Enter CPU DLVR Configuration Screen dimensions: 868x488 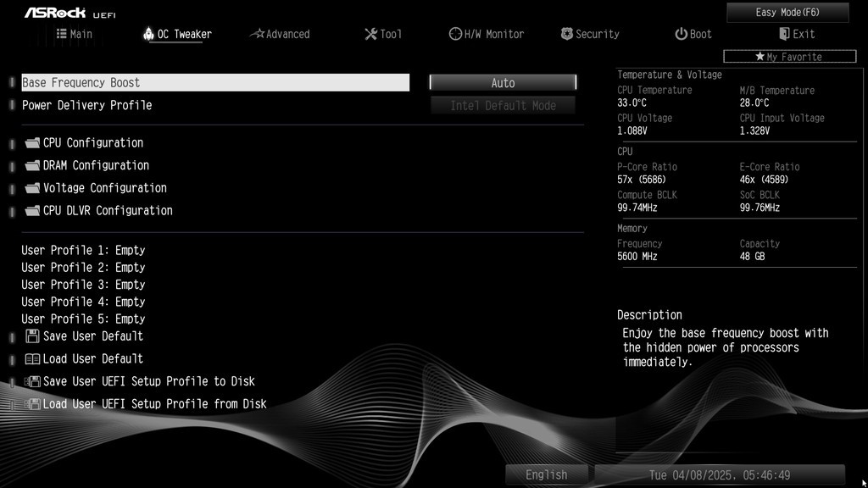click(107, 211)
